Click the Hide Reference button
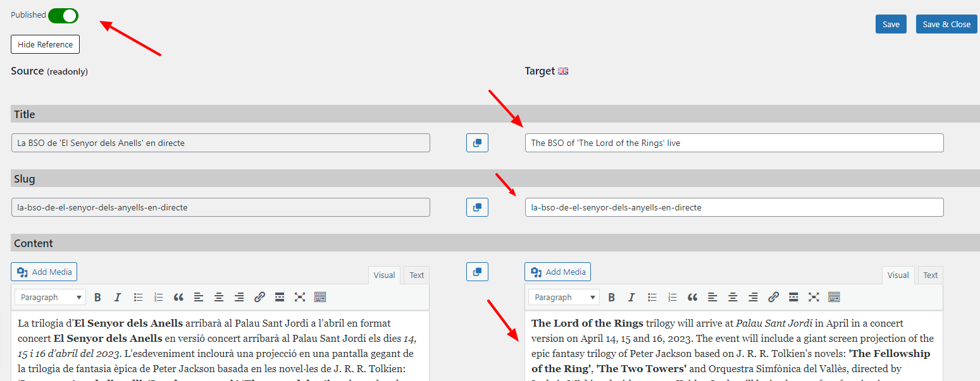Image resolution: width=980 pixels, height=381 pixels. tap(45, 44)
